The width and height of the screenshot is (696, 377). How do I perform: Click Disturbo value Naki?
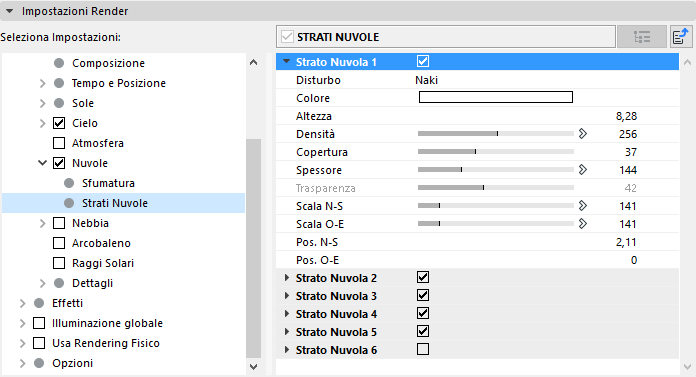[427, 80]
